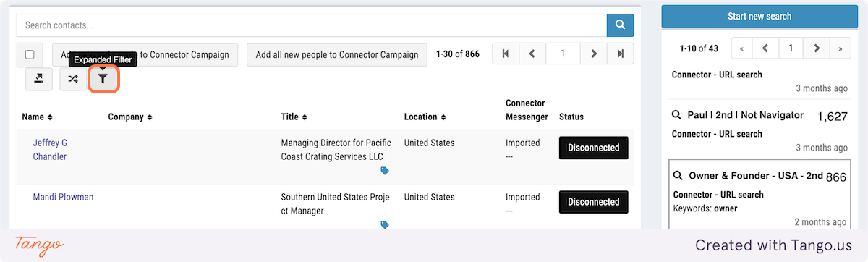
Task: Go to previous page of saved searches
Action: 765,48
